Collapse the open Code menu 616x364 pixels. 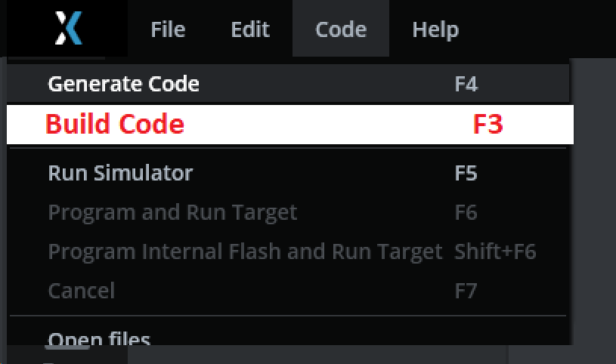click(341, 29)
